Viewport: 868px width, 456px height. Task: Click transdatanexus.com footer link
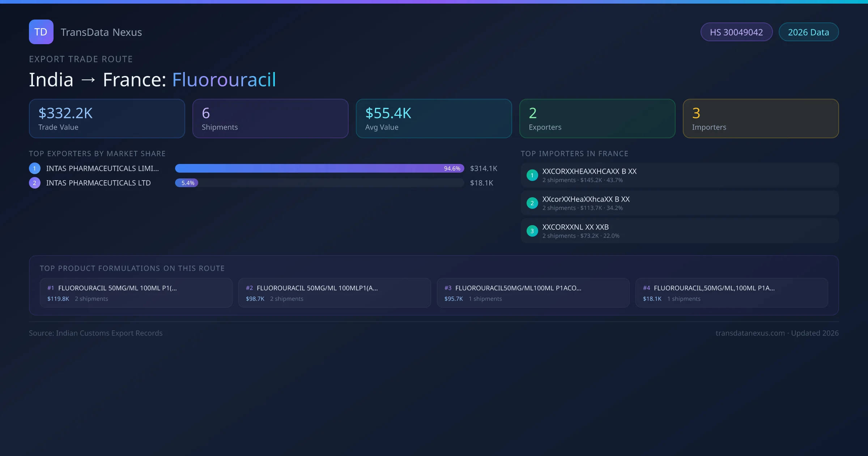coord(750,333)
